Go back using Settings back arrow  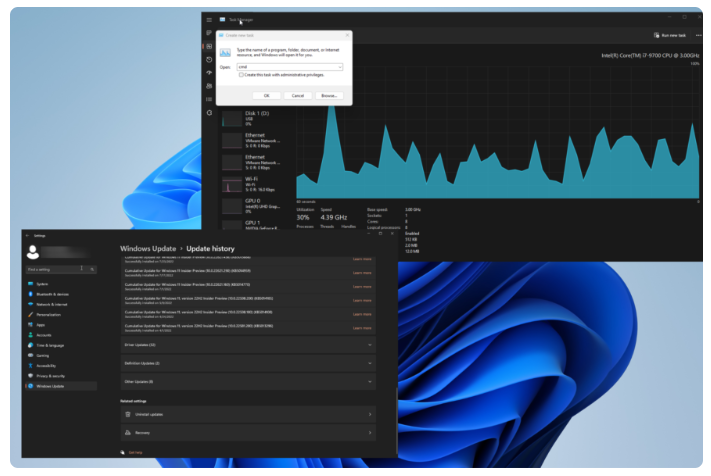coord(27,235)
